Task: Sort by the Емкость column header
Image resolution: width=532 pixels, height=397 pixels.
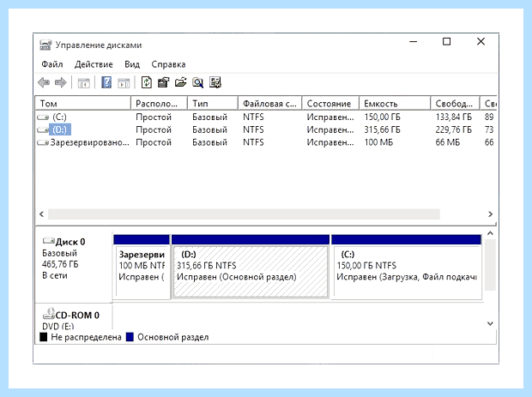Action: [395, 104]
